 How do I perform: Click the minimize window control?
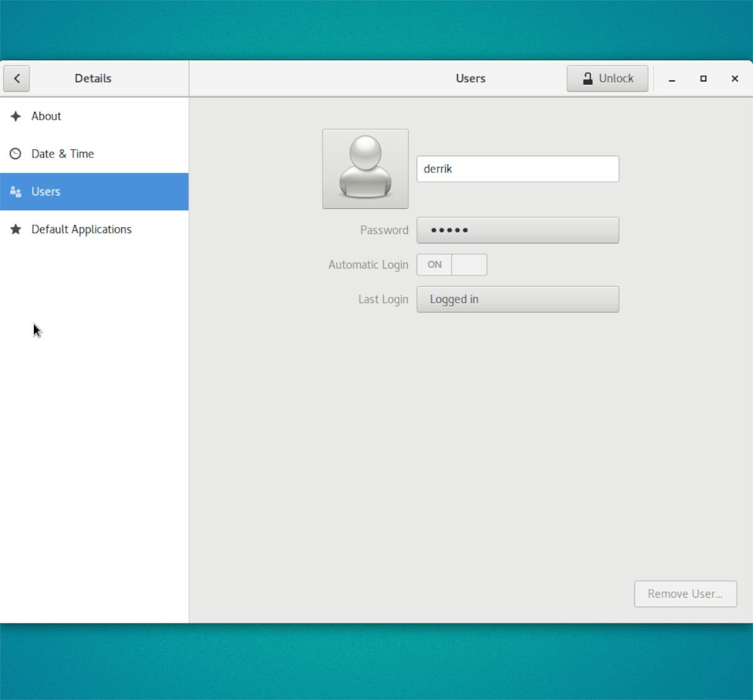(671, 78)
